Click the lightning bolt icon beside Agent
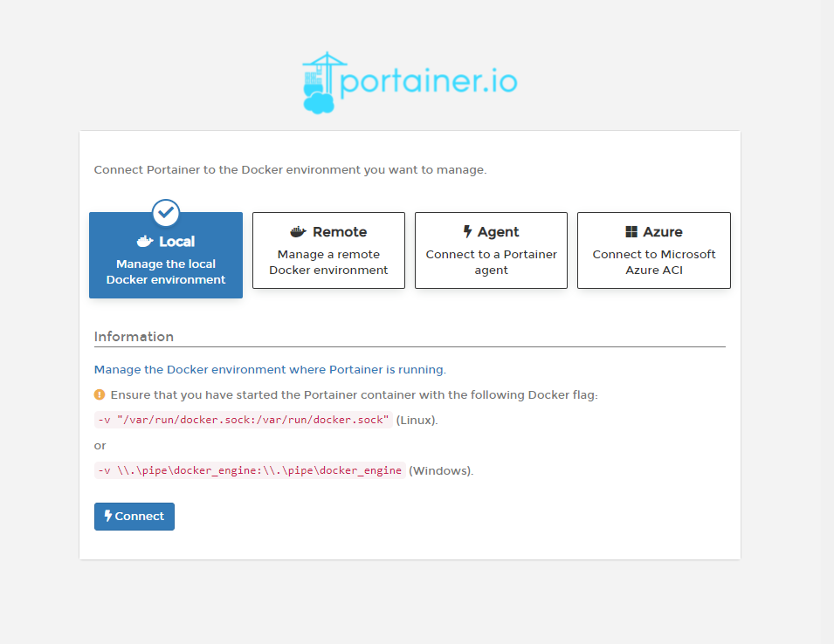Image resolution: width=834 pixels, height=644 pixels. [x=467, y=231]
